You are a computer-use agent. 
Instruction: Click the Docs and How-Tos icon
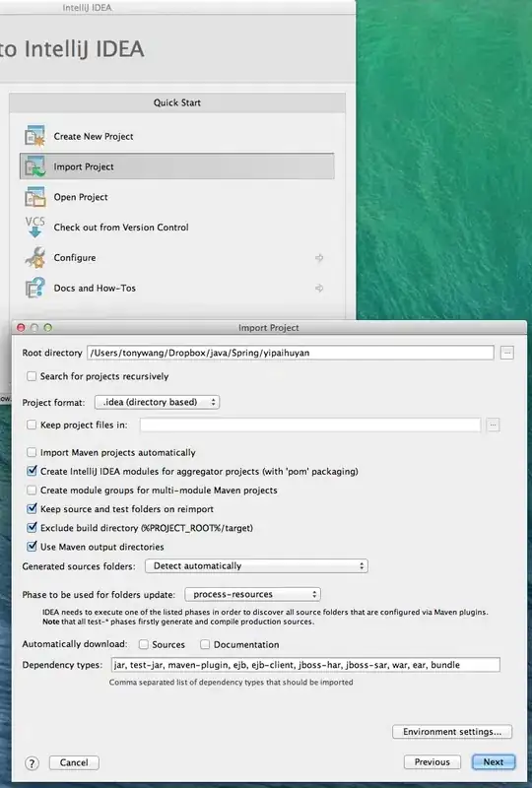pyautogui.click(x=34, y=288)
